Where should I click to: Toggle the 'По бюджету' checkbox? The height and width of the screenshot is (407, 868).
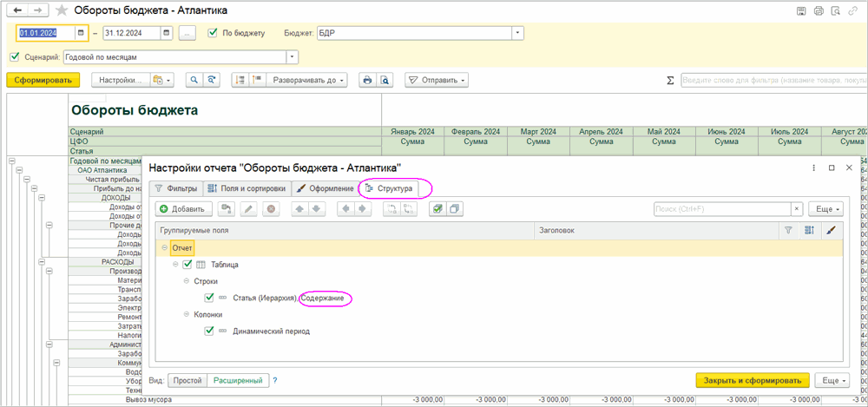[214, 33]
